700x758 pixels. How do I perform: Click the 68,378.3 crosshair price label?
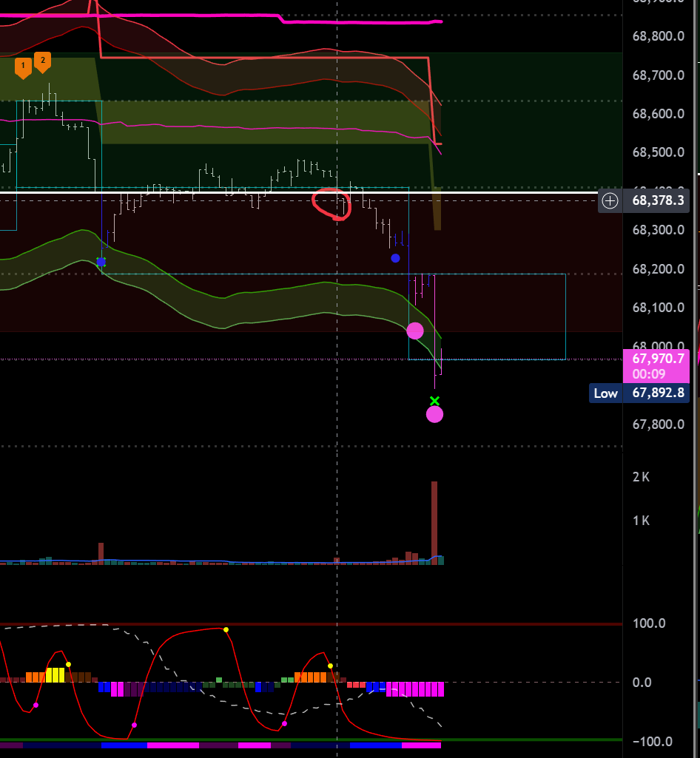658,200
